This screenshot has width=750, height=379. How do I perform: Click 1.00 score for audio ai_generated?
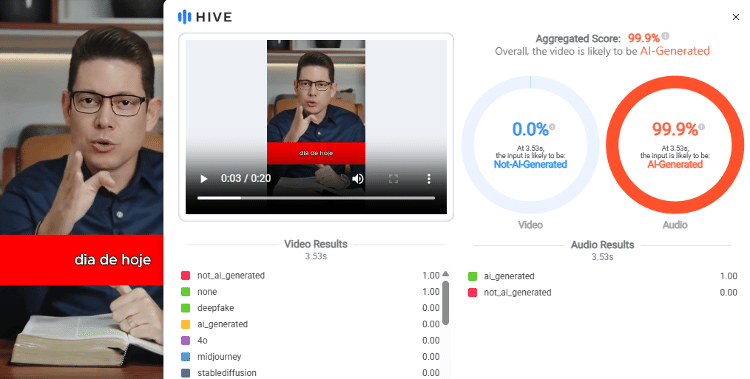[728, 276]
